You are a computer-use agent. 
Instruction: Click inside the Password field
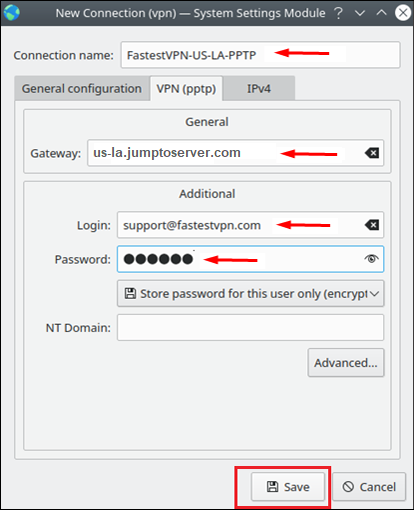pyautogui.click(x=251, y=259)
